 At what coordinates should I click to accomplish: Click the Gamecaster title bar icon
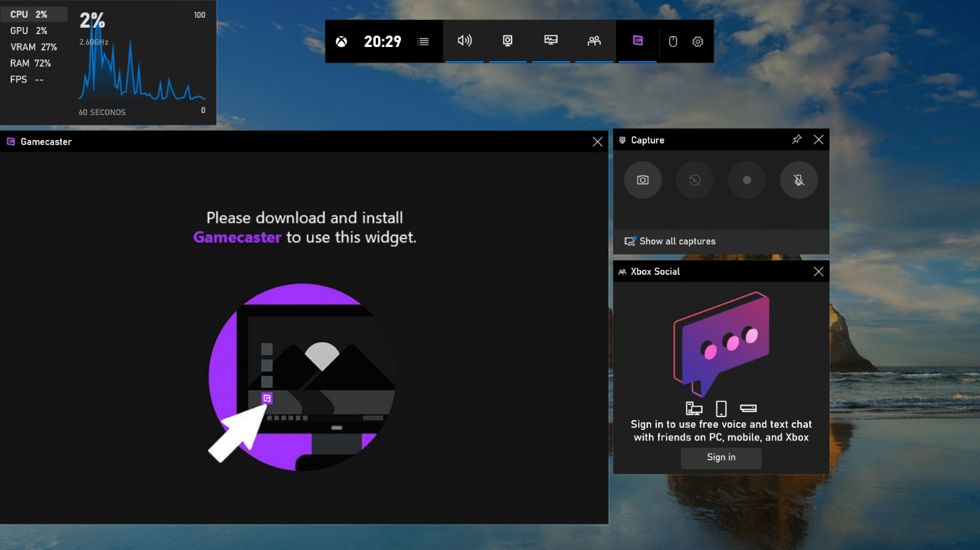point(11,141)
